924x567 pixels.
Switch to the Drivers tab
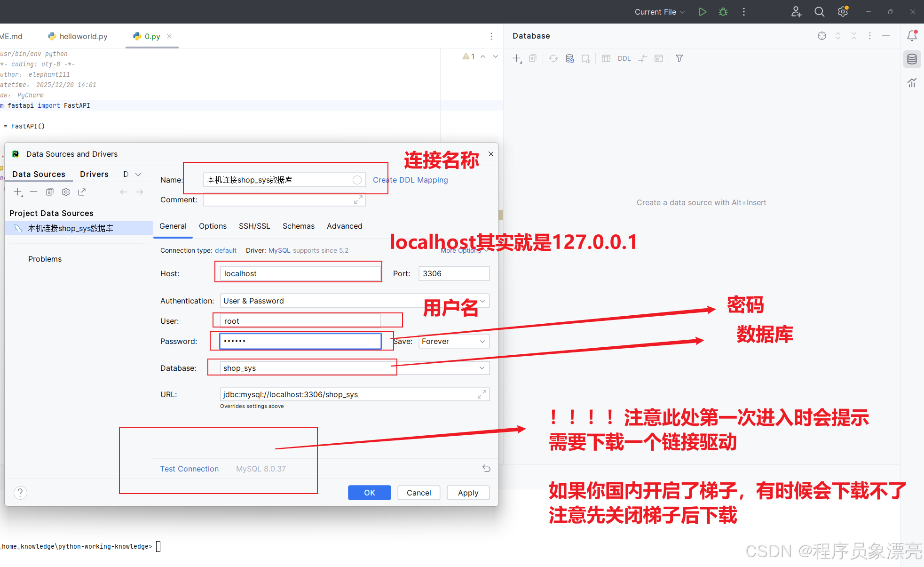tap(94, 174)
